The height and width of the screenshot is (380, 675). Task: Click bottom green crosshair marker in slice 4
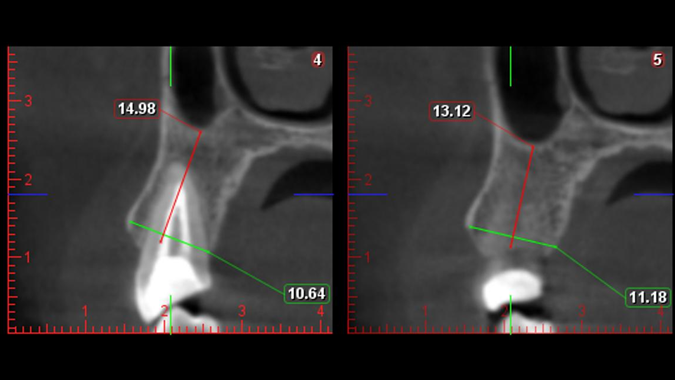170,315
